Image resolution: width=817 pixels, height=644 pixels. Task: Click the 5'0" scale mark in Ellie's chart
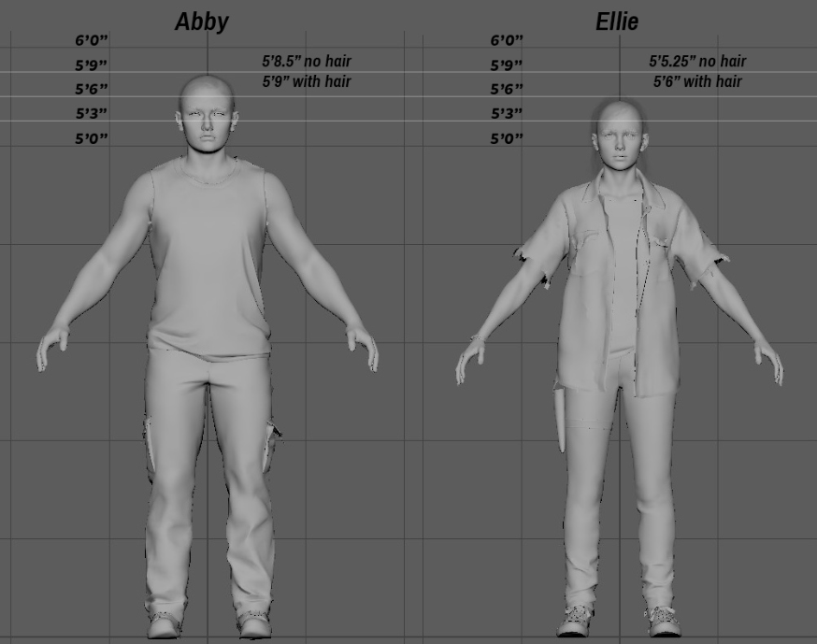pos(507,138)
